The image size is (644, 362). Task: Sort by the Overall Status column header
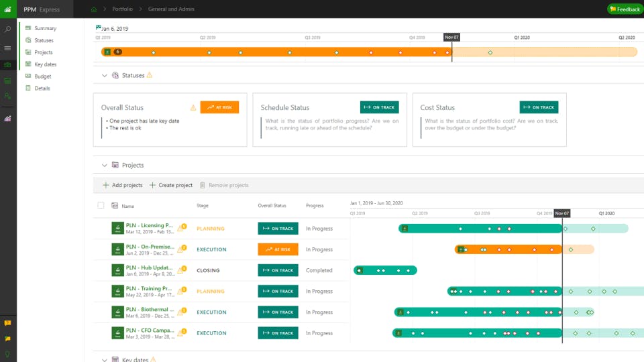tap(272, 206)
